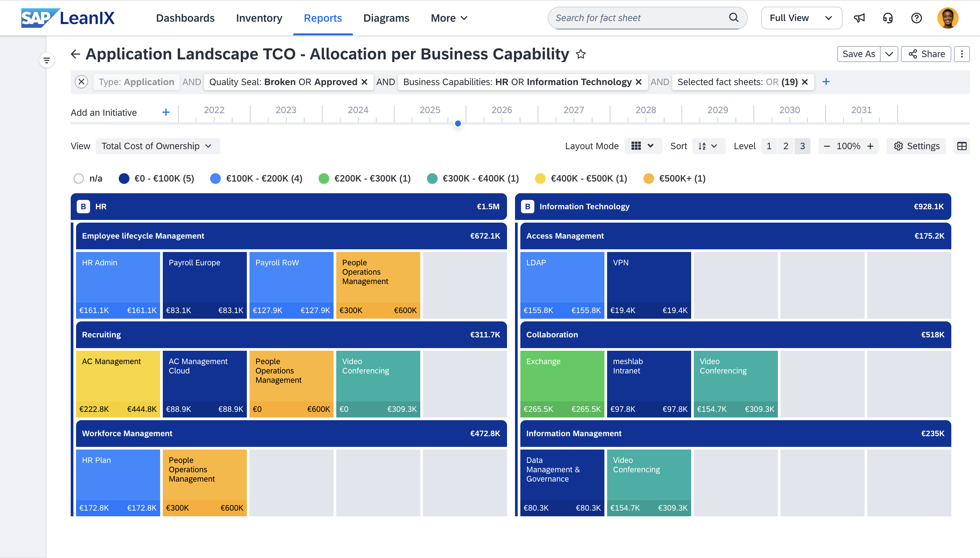Switch to table view with the grid icon
Screen dimensions: 980x558
pos(962,146)
